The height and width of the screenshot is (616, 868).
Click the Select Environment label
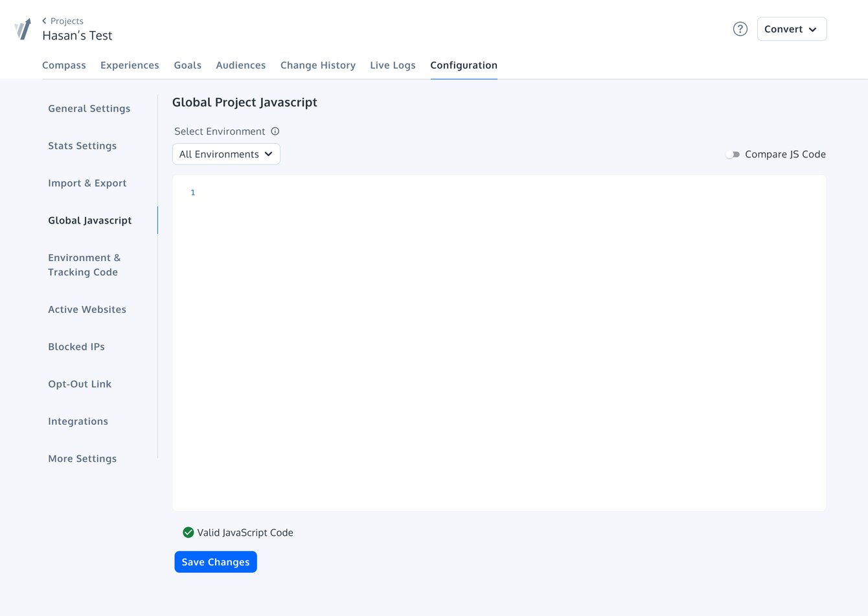coord(220,131)
